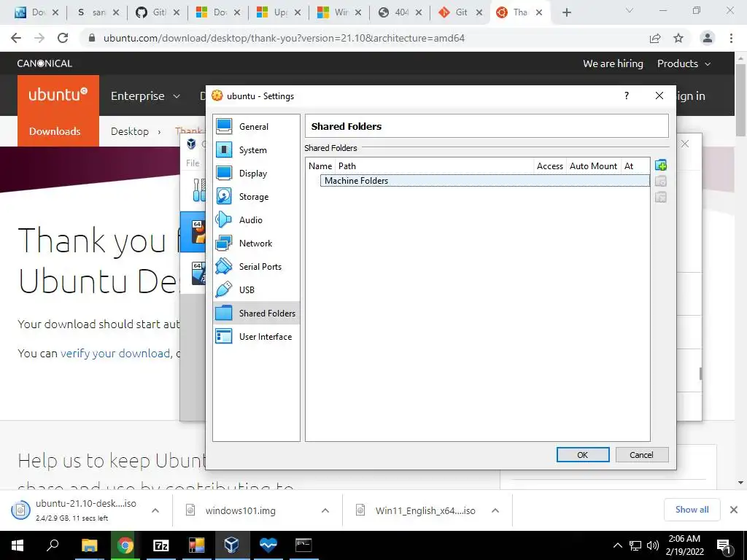747x560 pixels.
Task: Switch to the Upg Microsoft tab
Action: tap(279, 12)
